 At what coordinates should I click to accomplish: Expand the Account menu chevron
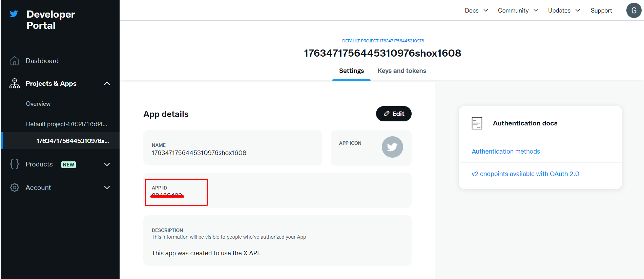[107, 187]
